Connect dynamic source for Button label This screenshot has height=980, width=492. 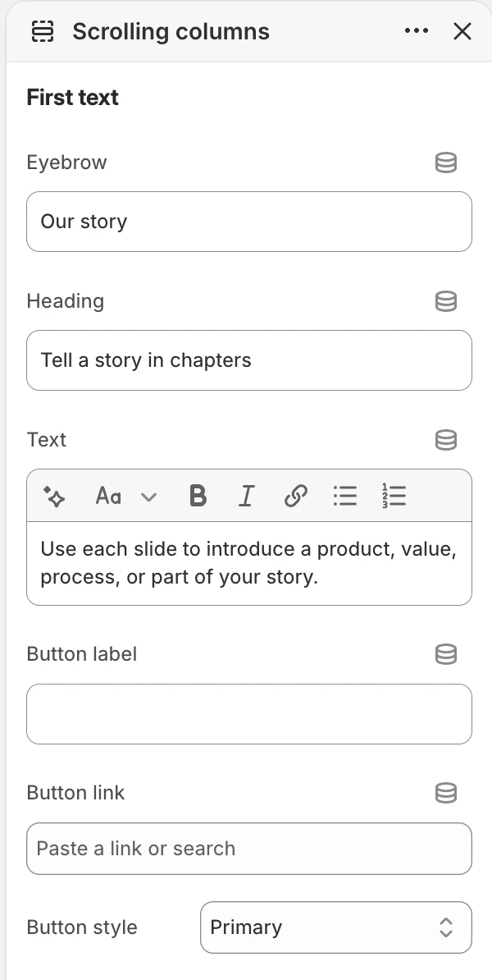(x=446, y=654)
